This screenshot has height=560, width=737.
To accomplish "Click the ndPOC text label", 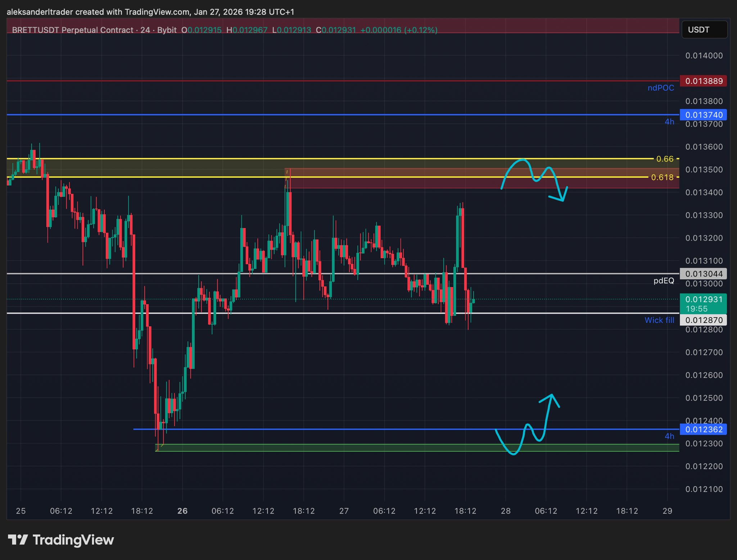I will pyautogui.click(x=661, y=88).
